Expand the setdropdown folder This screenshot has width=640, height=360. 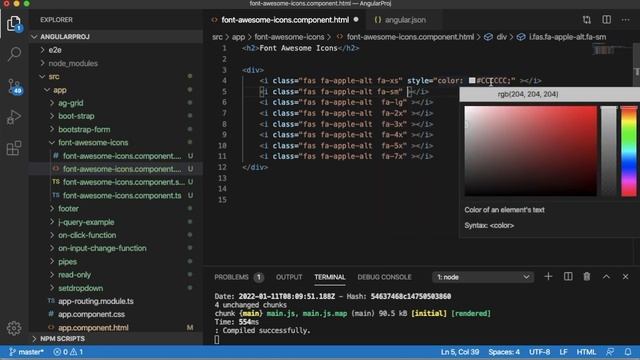pos(116,288)
